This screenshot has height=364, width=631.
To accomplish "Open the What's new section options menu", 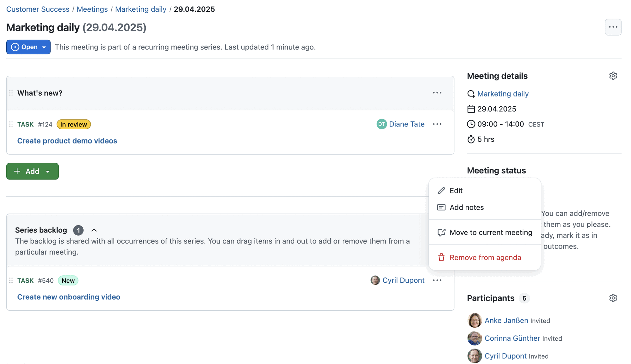I will click(437, 93).
